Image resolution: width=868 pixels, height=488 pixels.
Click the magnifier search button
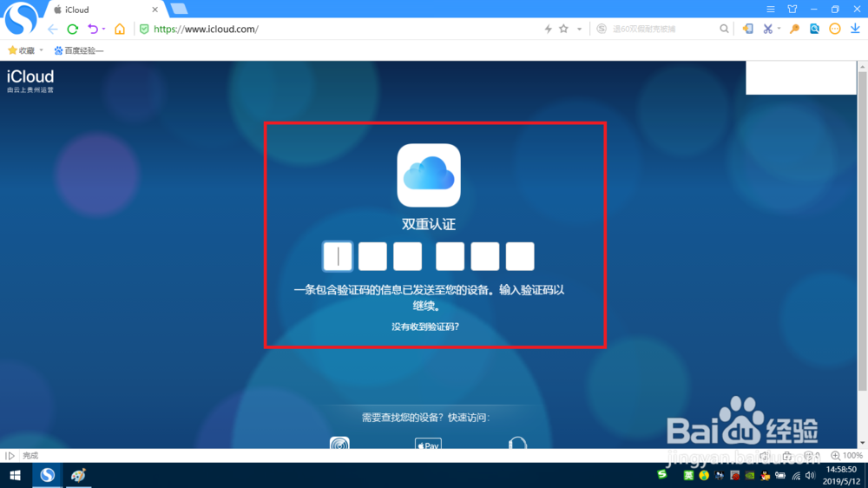(x=724, y=29)
